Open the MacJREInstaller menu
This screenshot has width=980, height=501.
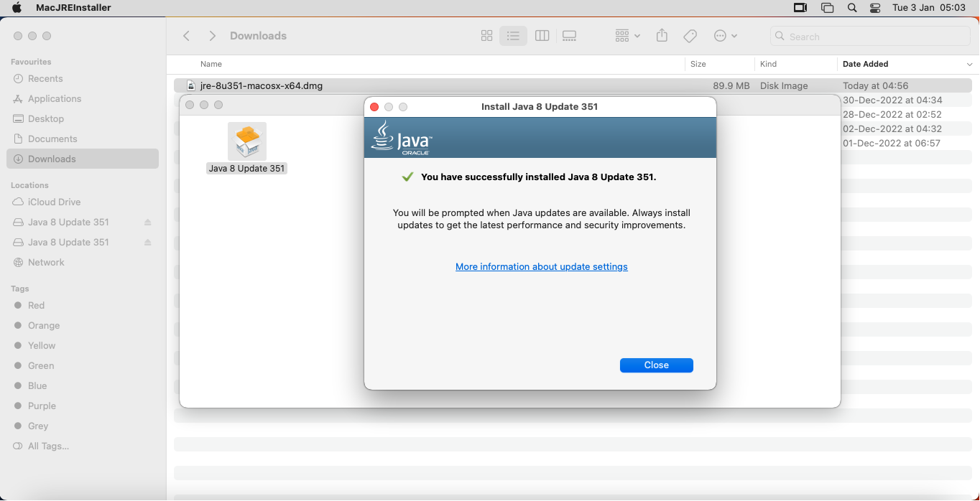pos(73,8)
